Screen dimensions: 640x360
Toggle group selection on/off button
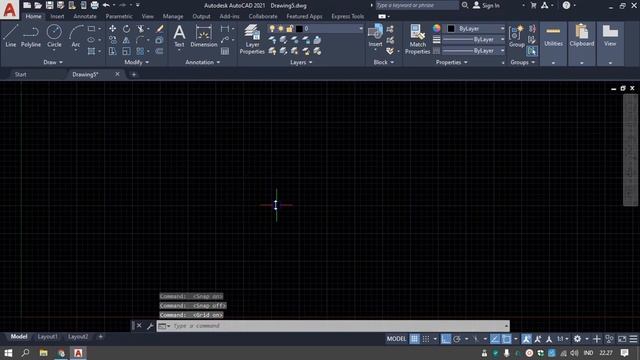(x=532, y=51)
